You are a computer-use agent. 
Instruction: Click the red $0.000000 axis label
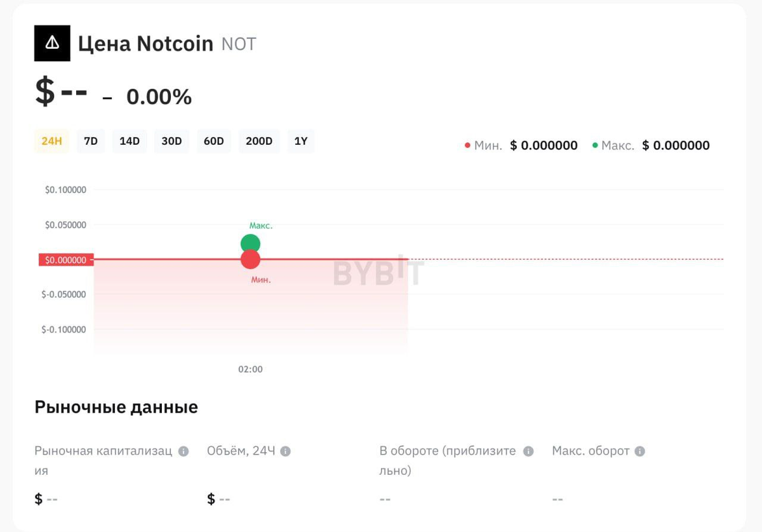pos(65,259)
